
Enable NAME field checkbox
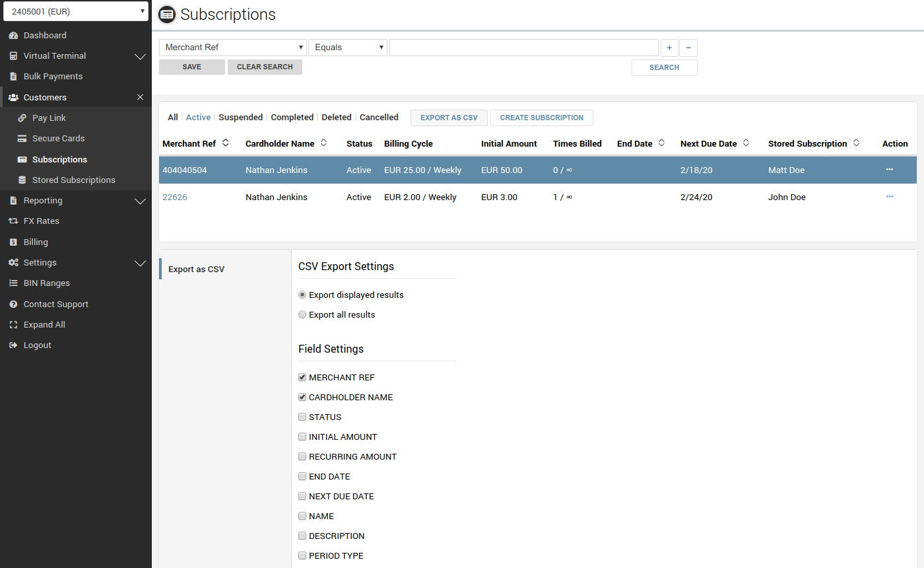coord(302,516)
